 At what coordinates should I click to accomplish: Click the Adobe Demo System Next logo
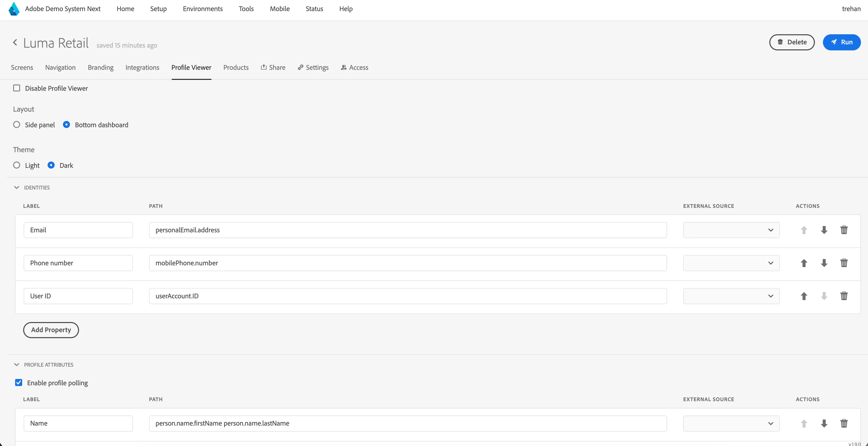[x=14, y=9]
